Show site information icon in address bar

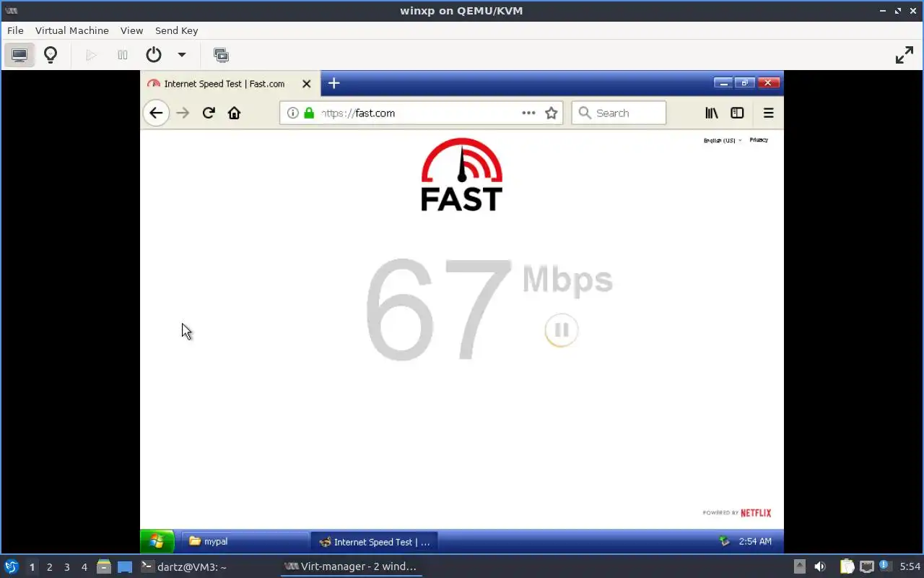[x=292, y=113]
